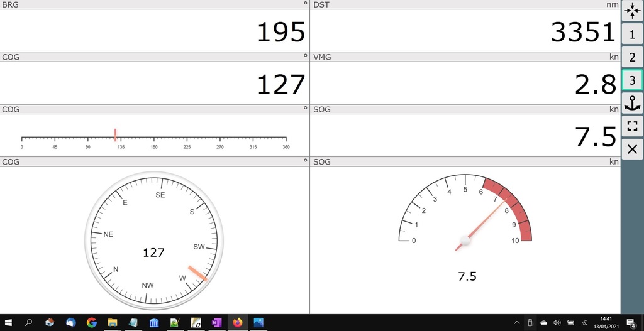
Task: Click the center-on-boat crosshair icon
Action: coord(632,11)
